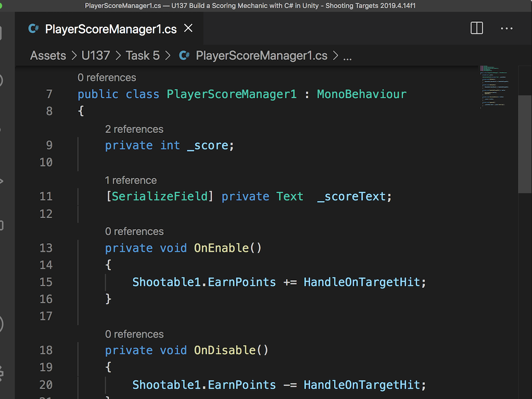The image size is (532, 399).
Task: Click the OnEnable method name
Action: [x=221, y=248]
